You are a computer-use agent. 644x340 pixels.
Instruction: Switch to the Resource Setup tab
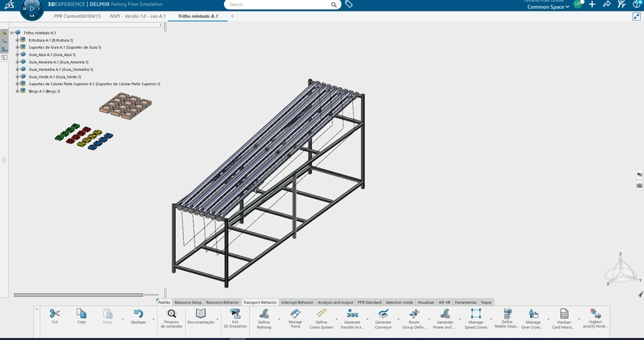coord(188,302)
